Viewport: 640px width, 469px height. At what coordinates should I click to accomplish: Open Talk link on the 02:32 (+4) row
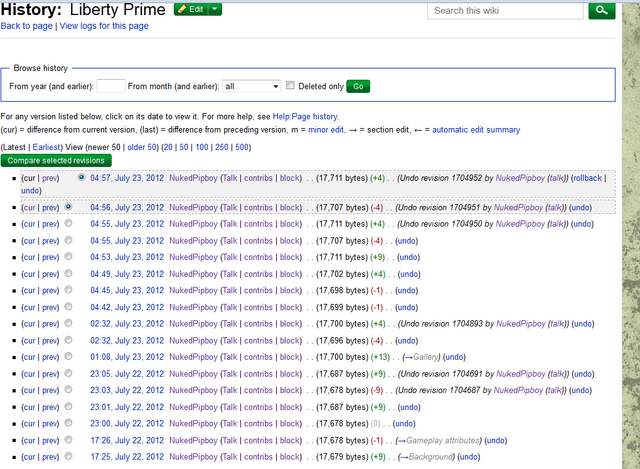click(230, 324)
